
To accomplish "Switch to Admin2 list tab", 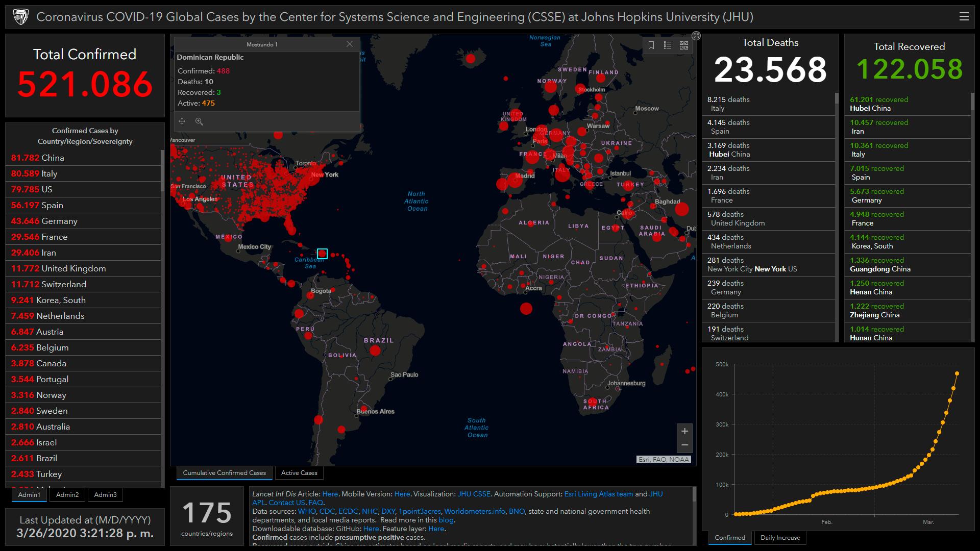I will [67, 495].
